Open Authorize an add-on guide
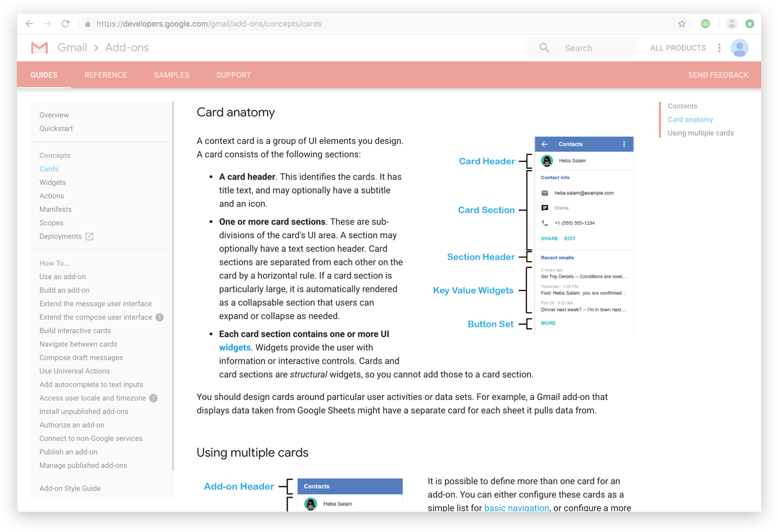Viewport: 778px width, 532px height. (x=72, y=425)
